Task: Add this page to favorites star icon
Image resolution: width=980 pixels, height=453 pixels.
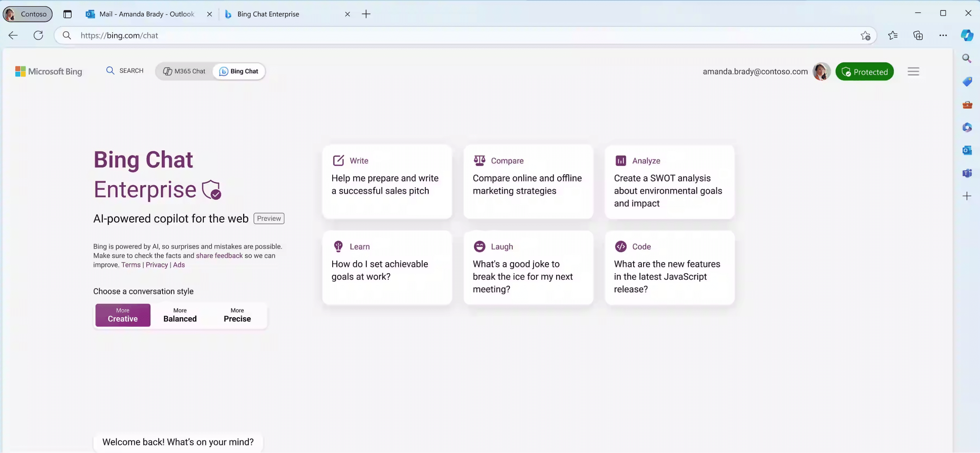Action: (866, 36)
